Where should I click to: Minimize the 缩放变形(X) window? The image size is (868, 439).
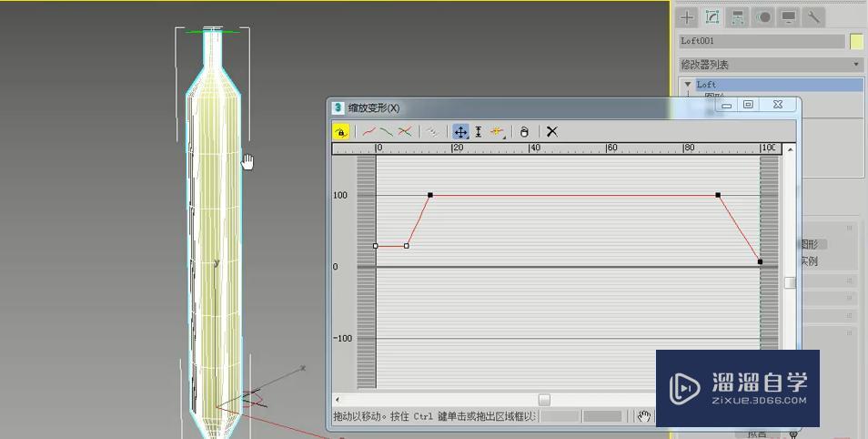(727, 105)
